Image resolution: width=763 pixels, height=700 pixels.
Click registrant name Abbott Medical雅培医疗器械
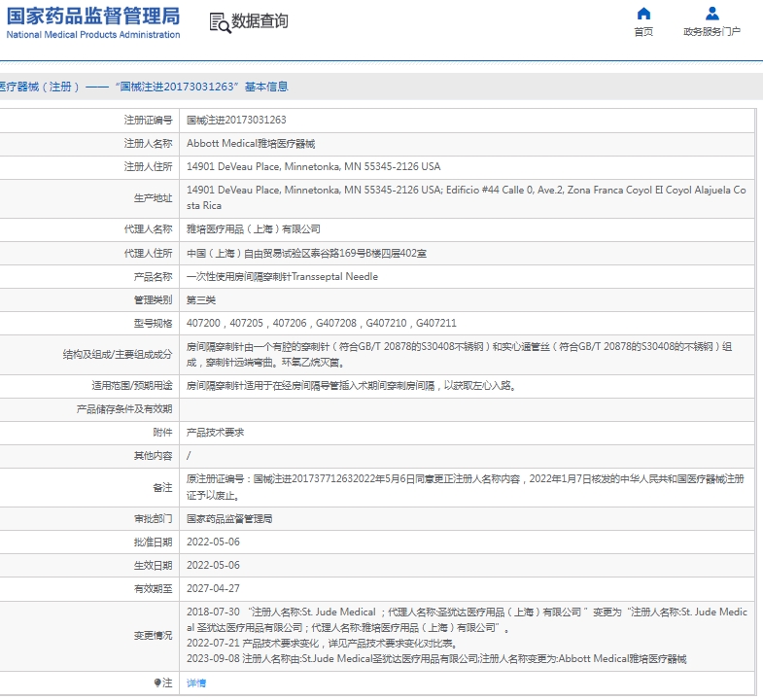point(251,143)
